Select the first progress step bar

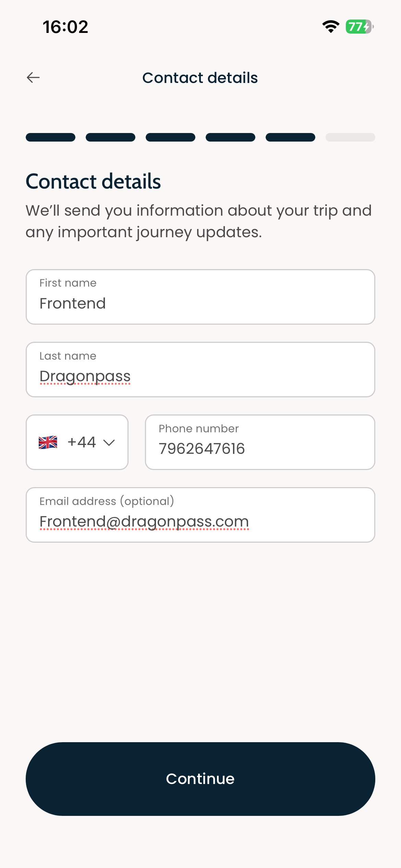51,137
